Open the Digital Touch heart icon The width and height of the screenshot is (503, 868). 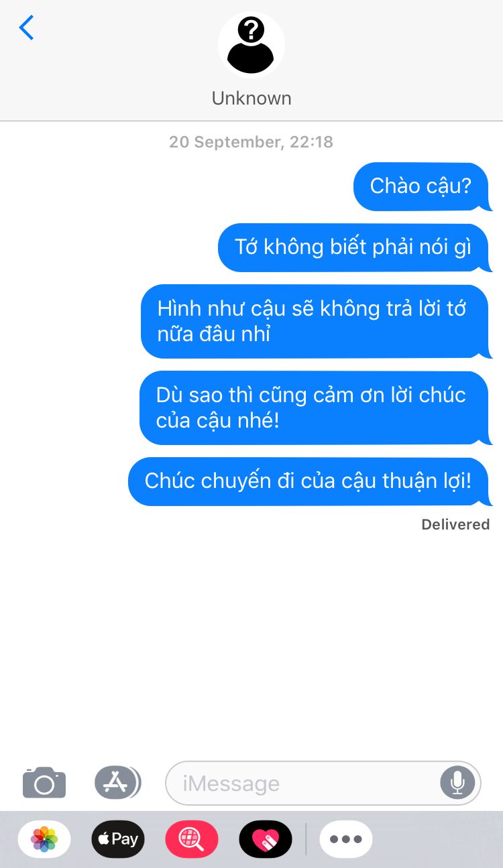(x=266, y=839)
